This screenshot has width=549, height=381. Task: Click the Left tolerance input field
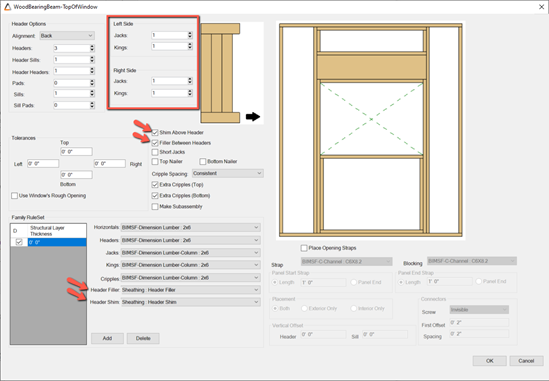[43, 164]
